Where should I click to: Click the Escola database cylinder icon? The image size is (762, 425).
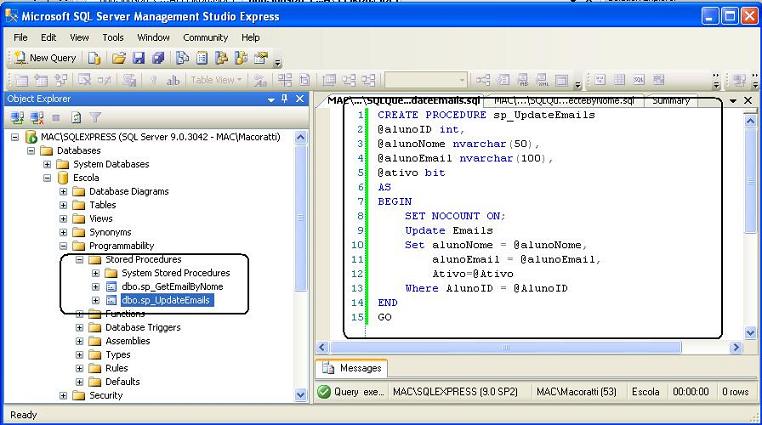coord(63,178)
